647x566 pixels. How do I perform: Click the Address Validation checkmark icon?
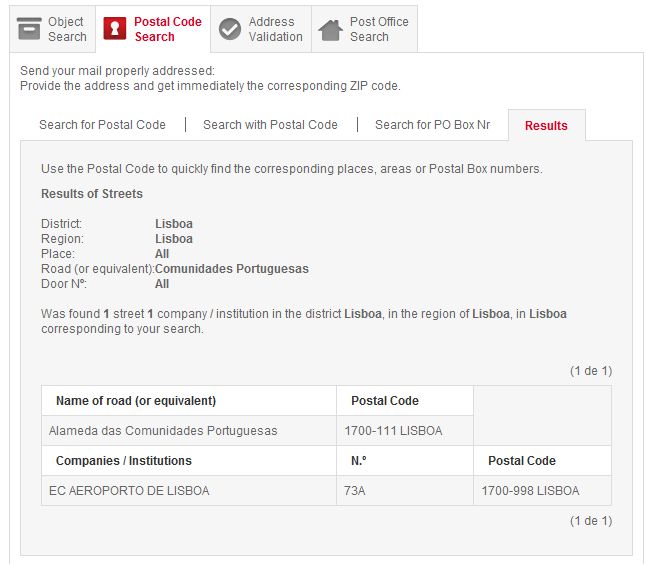230,29
